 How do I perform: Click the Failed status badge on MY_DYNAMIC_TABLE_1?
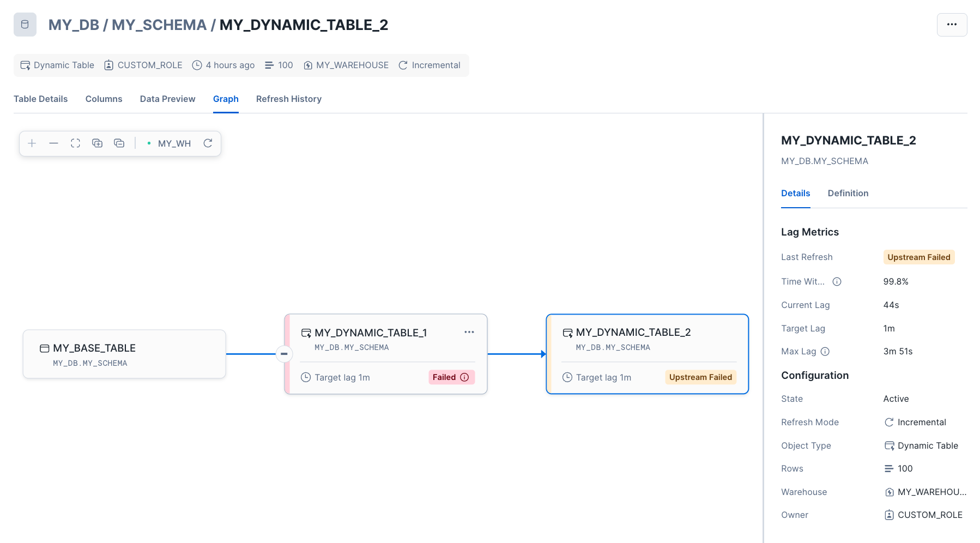pos(451,377)
